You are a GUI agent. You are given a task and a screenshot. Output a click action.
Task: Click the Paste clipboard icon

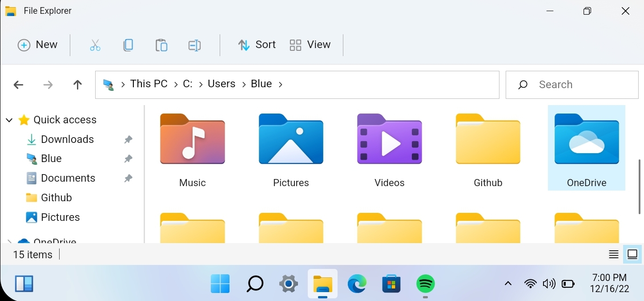[x=161, y=45]
